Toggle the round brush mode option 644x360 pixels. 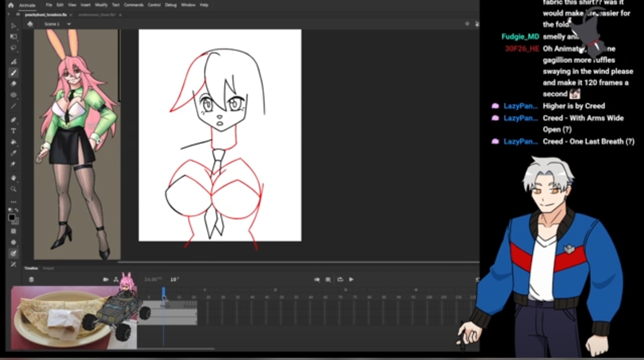(x=13, y=242)
